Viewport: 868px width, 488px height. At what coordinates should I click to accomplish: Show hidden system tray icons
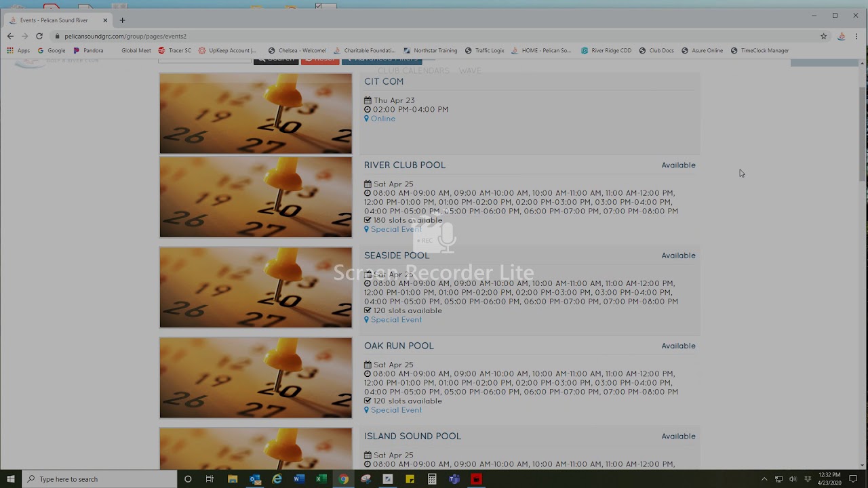coord(764,479)
